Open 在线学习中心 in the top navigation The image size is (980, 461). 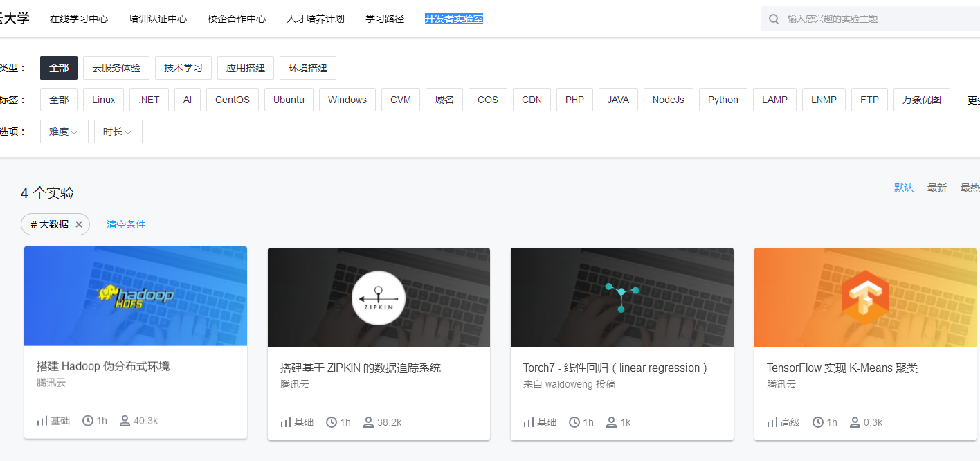click(x=79, y=19)
